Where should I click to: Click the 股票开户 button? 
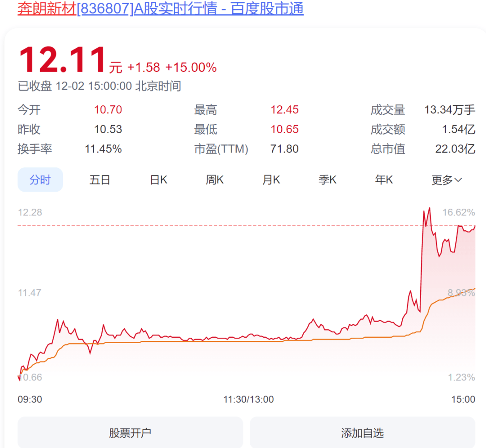coord(130,433)
